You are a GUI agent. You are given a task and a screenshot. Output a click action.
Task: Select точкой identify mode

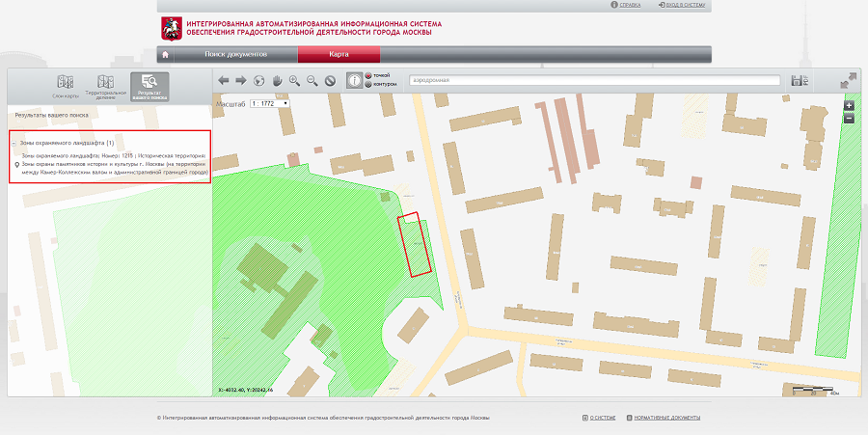pos(377,75)
